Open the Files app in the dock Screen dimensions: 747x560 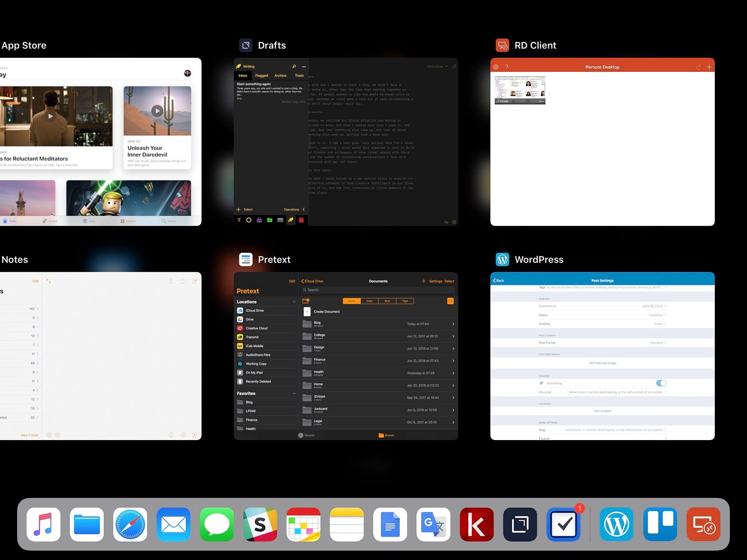coord(87,525)
